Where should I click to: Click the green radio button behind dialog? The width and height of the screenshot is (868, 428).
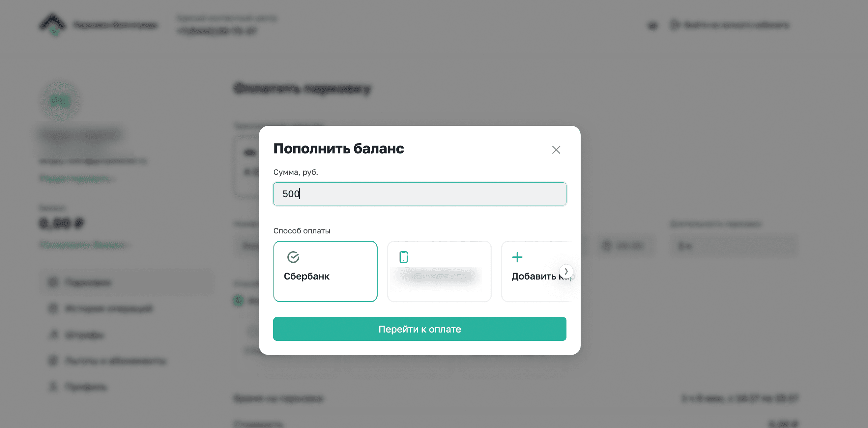(x=239, y=300)
